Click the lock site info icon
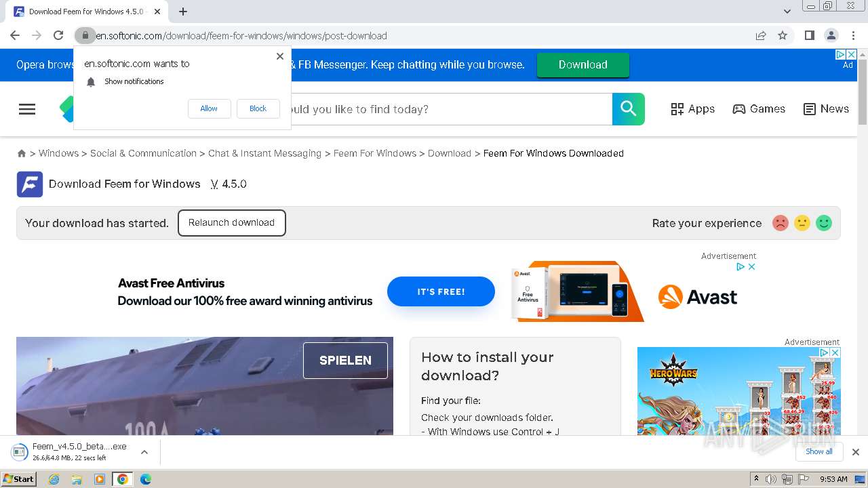The image size is (868, 488). click(x=85, y=35)
